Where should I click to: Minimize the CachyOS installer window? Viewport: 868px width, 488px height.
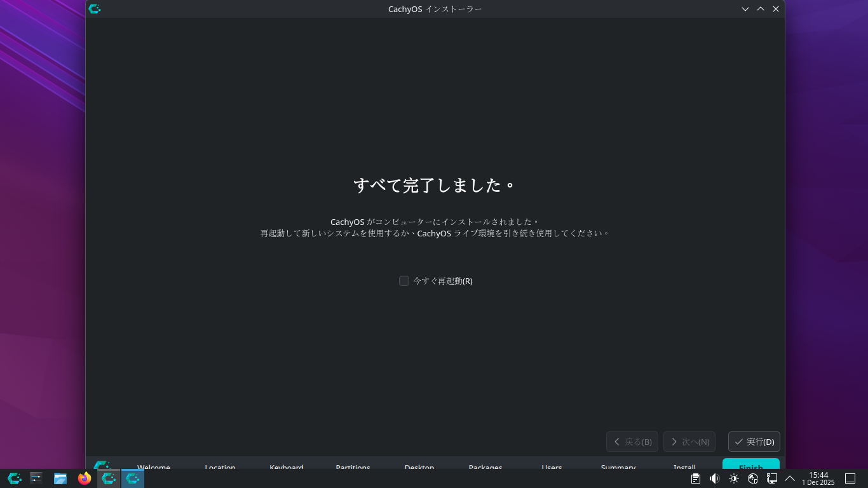pos(745,9)
